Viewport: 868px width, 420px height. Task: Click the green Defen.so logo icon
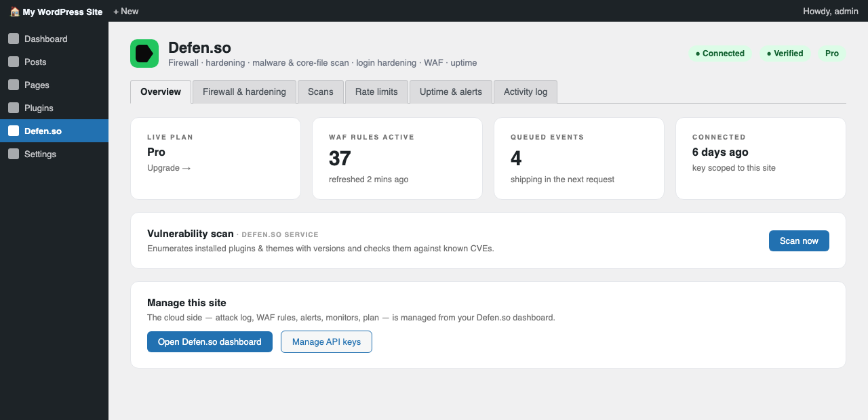pyautogui.click(x=144, y=54)
